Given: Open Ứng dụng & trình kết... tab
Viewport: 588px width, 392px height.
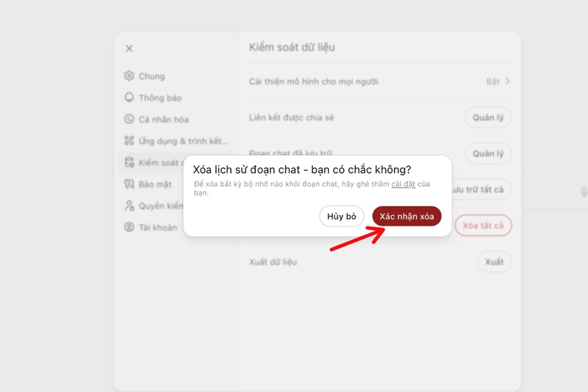Looking at the screenshot, I should pyautogui.click(x=176, y=141).
